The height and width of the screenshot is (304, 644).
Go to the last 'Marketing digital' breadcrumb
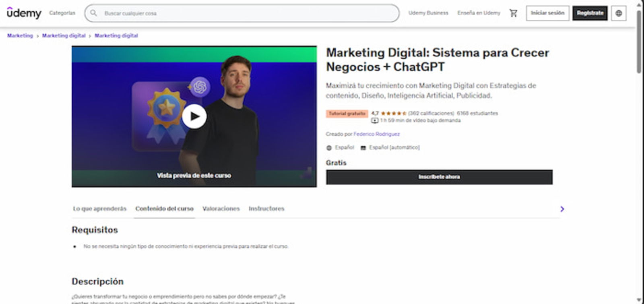click(x=116, y=35)
